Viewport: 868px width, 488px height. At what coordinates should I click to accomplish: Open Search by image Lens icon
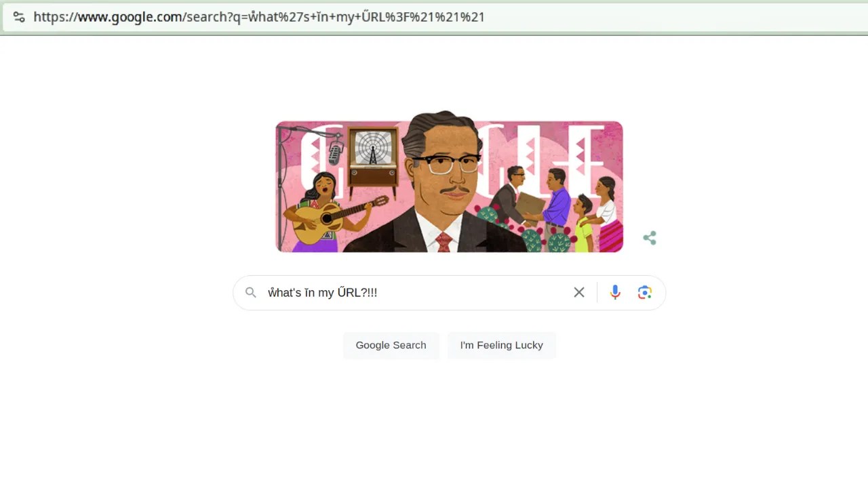[x=645, y=292]
